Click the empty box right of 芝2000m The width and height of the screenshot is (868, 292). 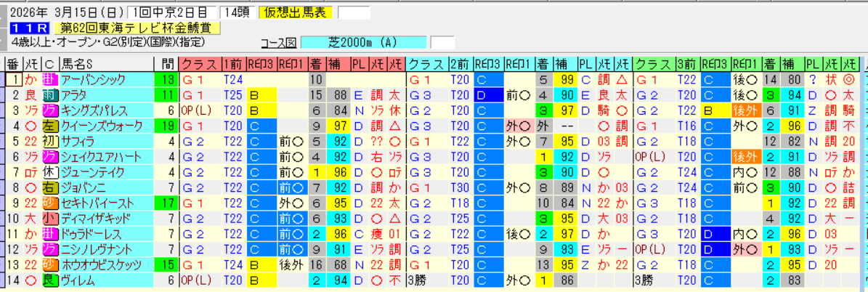coord(442,43)
